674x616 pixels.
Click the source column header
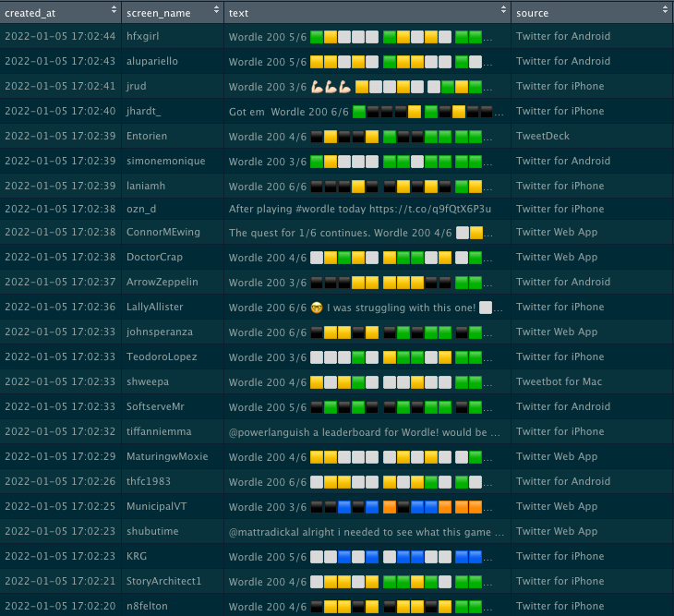point(593,13)
